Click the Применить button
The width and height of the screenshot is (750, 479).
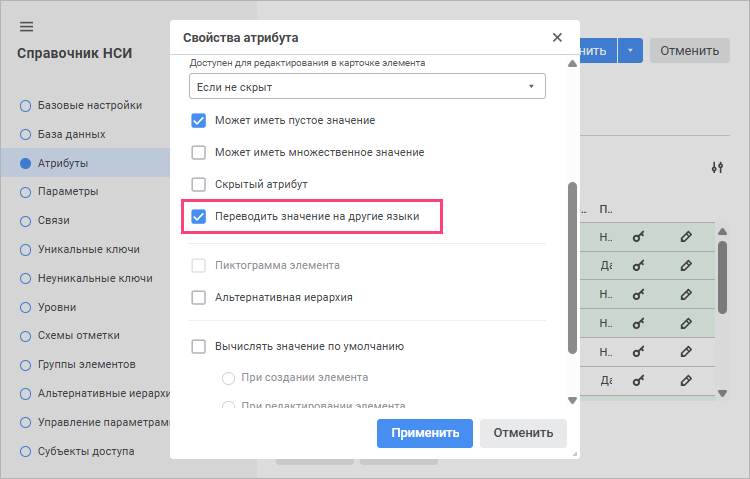425,433
